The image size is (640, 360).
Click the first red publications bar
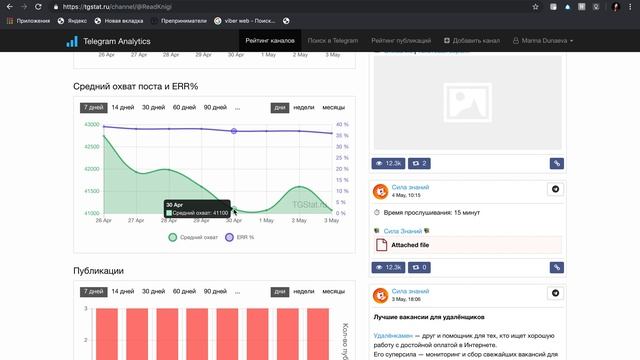tap(107, 334)
